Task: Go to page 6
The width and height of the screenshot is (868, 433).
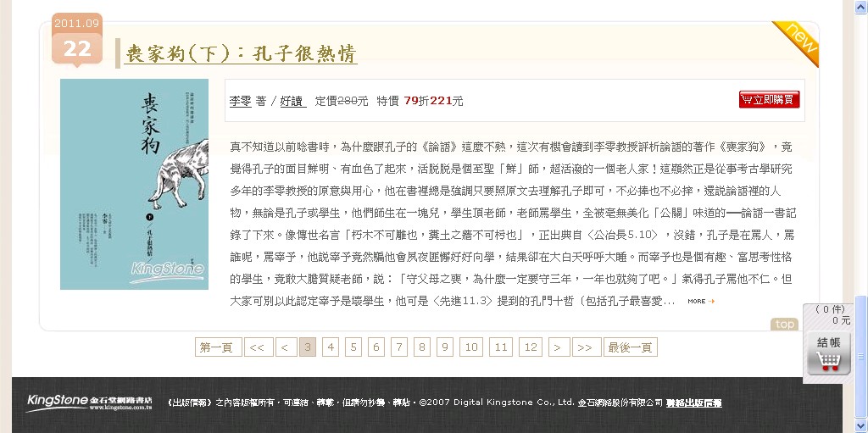Action: pyautogui.click(x=376, y=347)
